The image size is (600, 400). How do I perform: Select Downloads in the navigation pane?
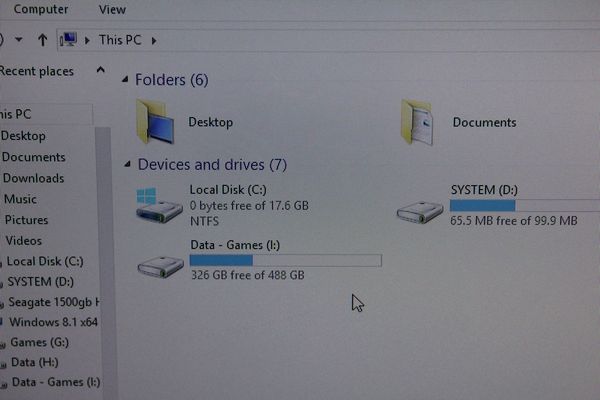(33, 178)
